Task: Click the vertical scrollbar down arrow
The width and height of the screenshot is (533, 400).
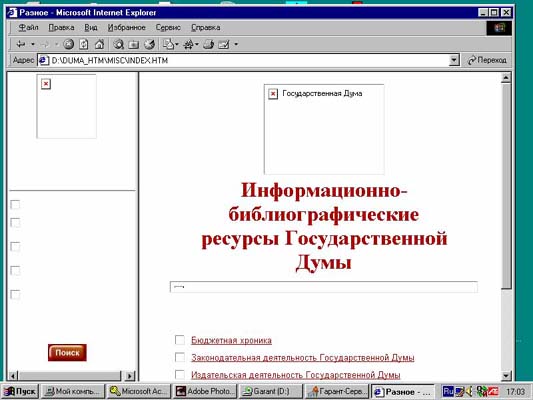Action: 506,376
